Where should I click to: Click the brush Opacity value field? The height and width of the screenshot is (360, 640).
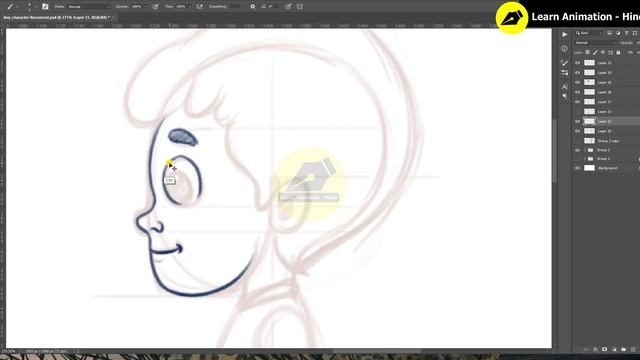point(137,7)
